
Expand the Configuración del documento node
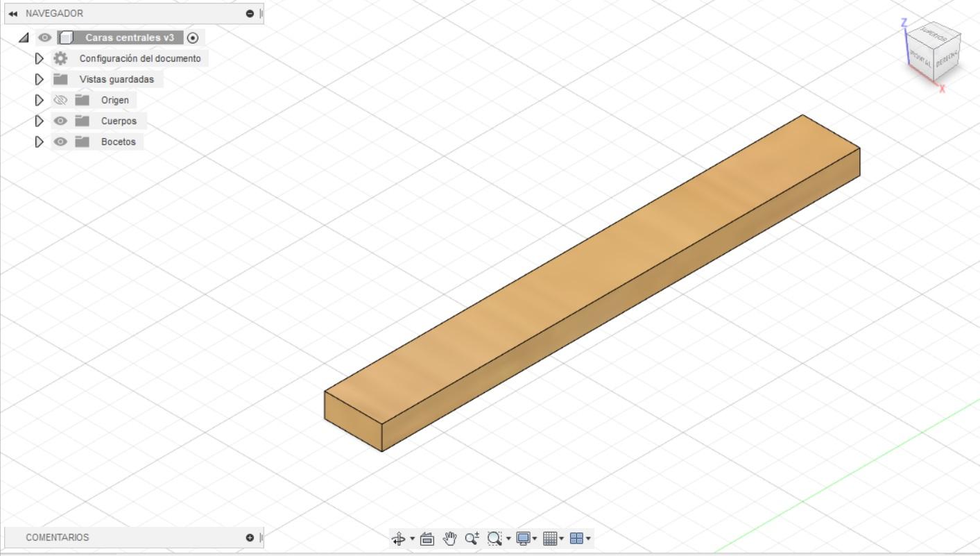tap(40, 58)
